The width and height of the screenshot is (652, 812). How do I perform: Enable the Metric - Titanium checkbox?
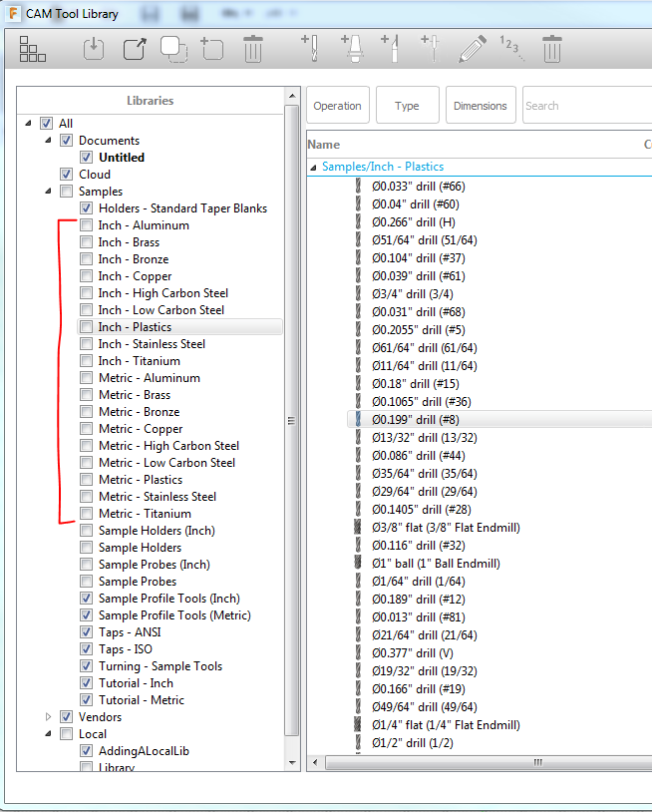point(87,513)
